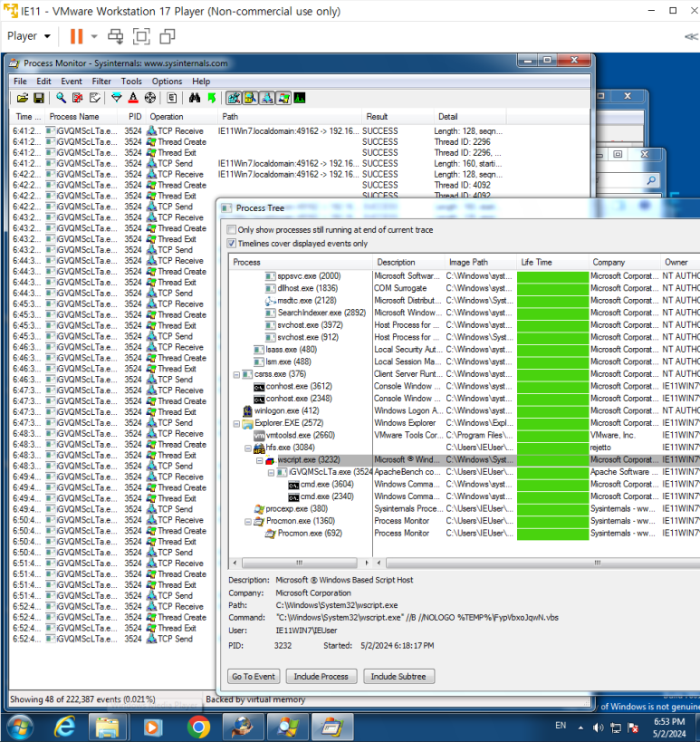Save the trace using the floppy disk icon
The height and width of the screenshot is (742, 700).
click(39, 98)
